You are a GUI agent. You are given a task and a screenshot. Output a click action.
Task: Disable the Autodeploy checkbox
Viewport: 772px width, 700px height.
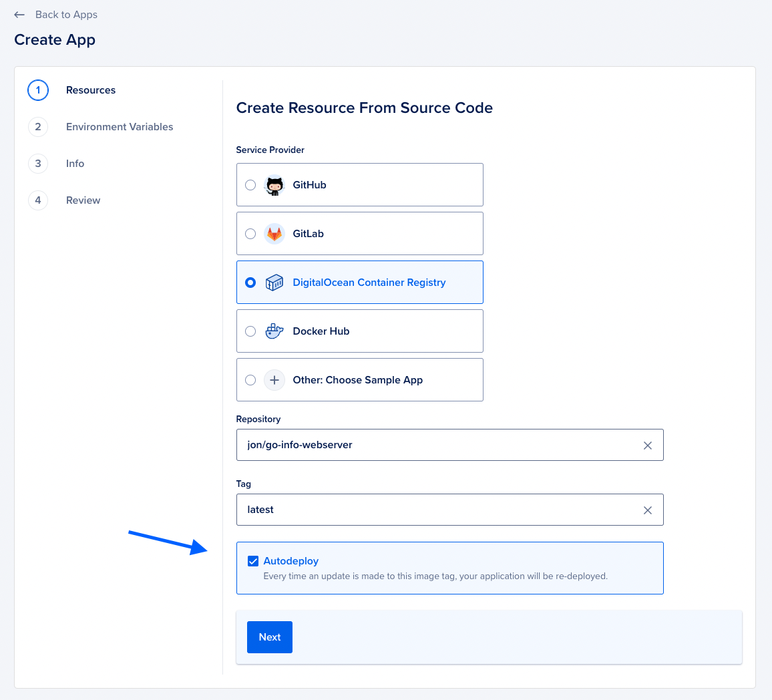(252, 560)
